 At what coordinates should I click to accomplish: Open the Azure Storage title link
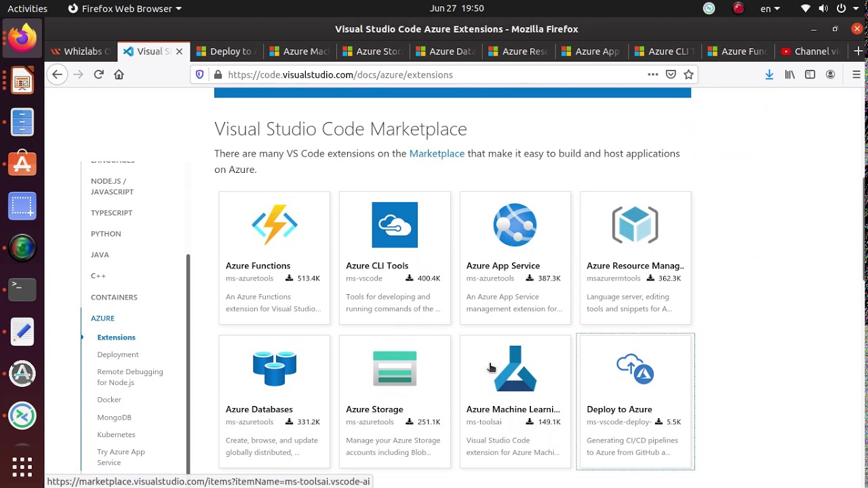tap(374, 409)
